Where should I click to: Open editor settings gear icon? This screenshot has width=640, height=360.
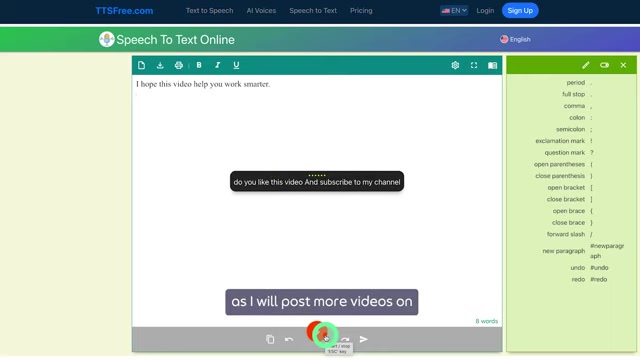455,65
